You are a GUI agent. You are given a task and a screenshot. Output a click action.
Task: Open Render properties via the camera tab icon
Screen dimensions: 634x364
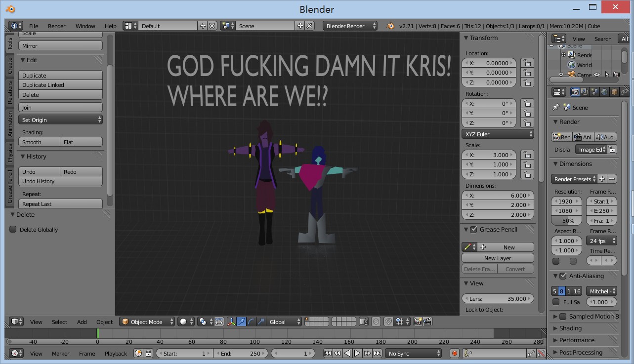(x=576, y=92)
